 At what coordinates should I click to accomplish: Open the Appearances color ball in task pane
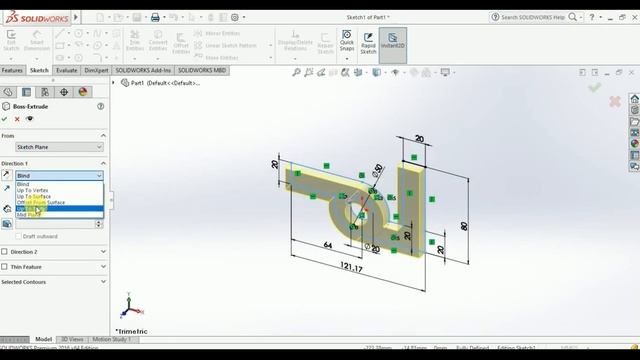634,144
